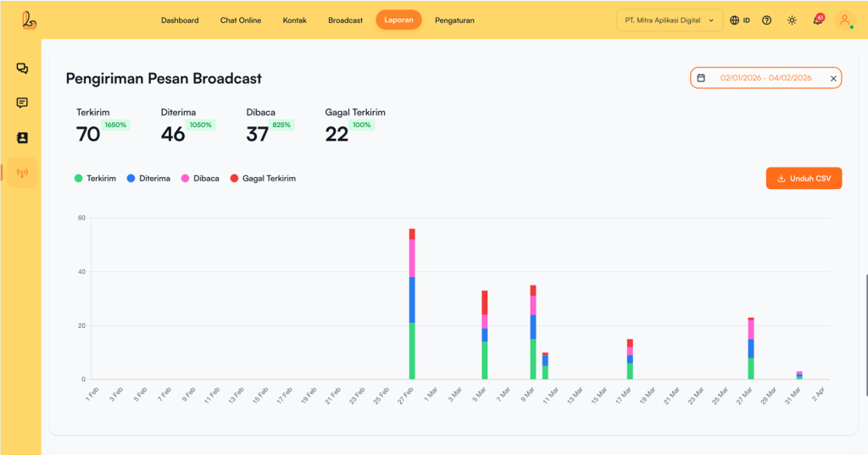Go to the Dashboard menu
The image size is (868, 455).
click(x=180, y=20)
